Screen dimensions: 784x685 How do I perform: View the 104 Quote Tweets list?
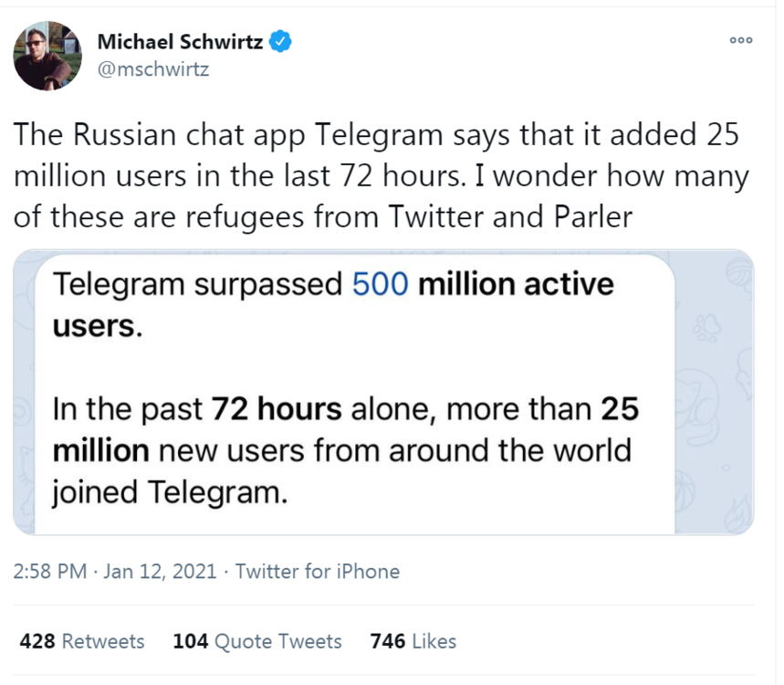coord(256,641)
